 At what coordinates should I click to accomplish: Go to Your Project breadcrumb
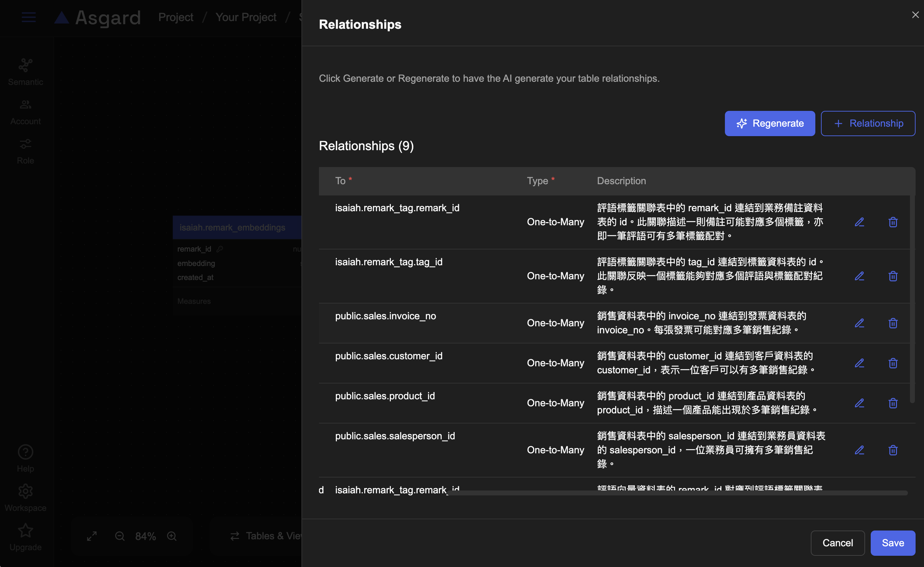246,17
